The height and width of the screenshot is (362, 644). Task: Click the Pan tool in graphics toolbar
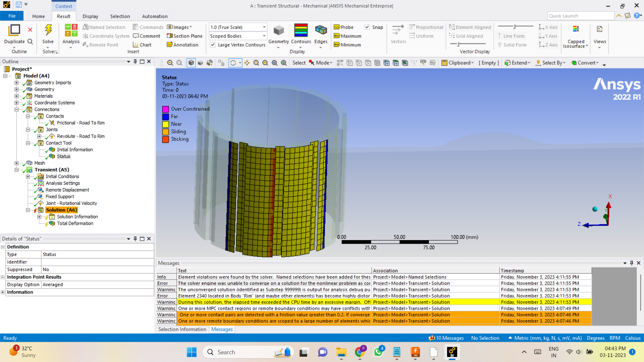tap(247, 63)
